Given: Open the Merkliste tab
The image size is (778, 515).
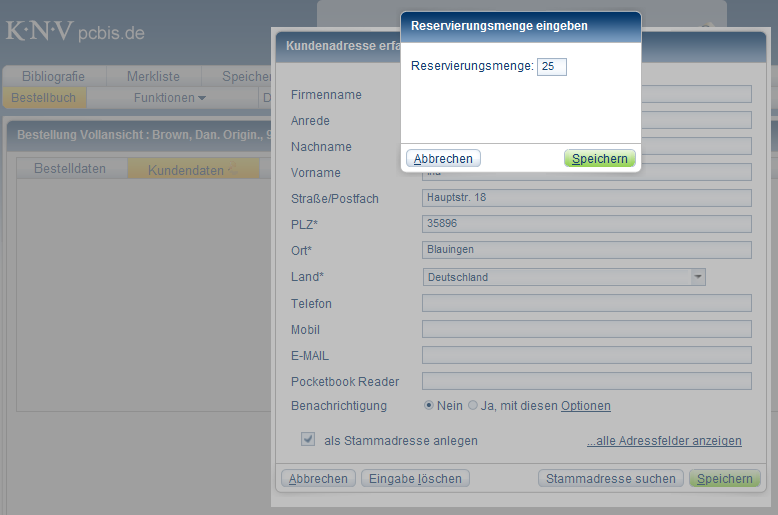Looking at the screenshot, I should [x=153, y=77].
